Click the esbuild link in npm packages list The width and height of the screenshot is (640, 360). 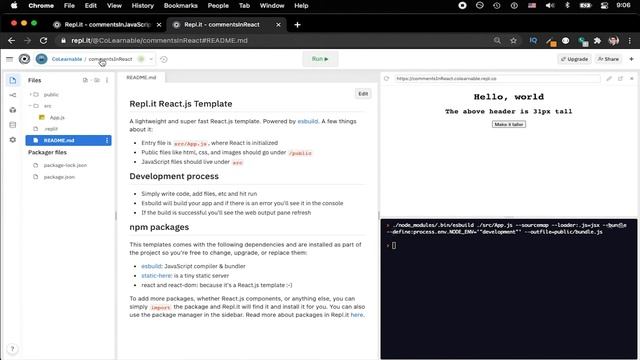pos(151,266)
